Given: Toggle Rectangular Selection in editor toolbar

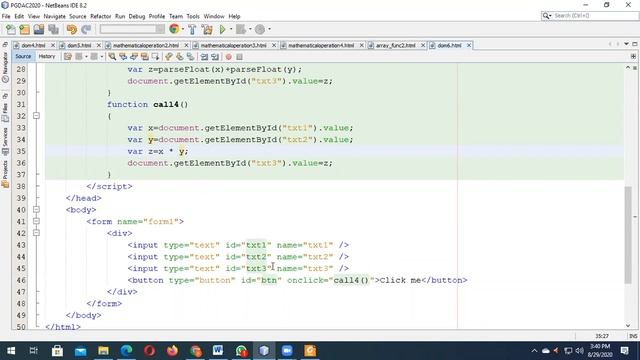Looking at the screenshot, I should [x=156, y=57].
